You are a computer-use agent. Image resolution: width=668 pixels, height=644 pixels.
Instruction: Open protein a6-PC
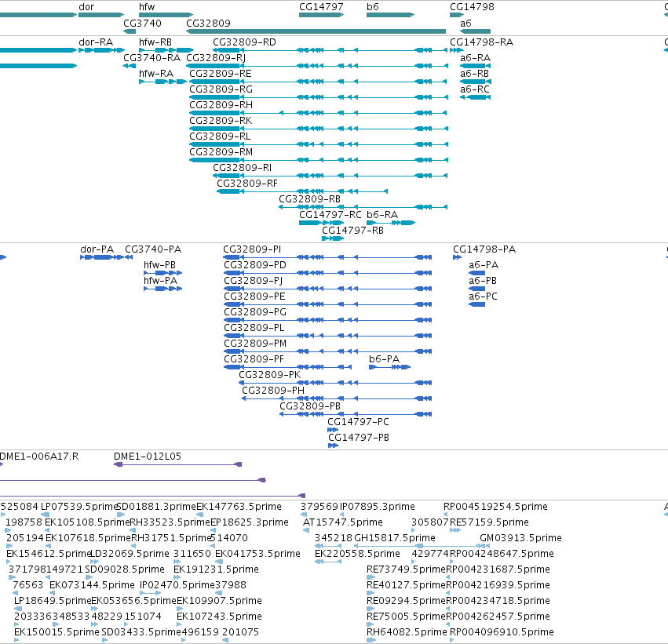tap(483, 297)
